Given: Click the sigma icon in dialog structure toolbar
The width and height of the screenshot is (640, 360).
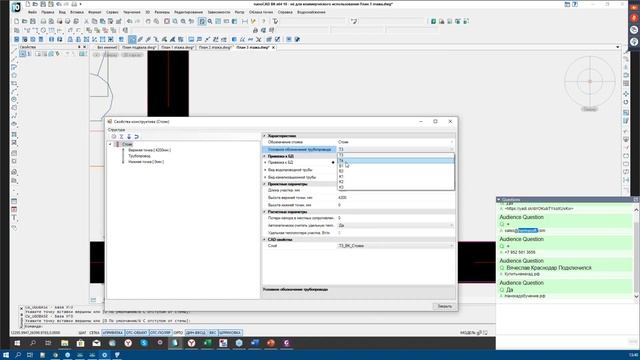Looking at the screenshot, I should point(121,136).
